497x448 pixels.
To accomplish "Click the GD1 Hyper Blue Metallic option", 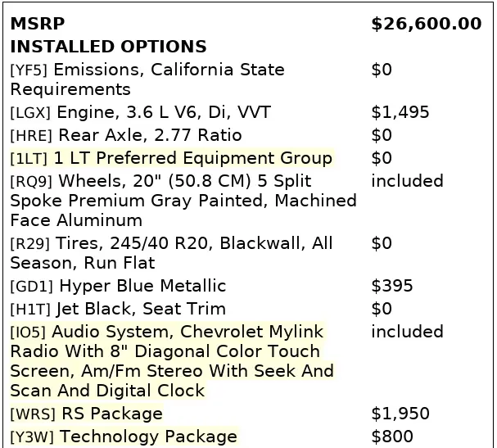I will pos(118,286).
